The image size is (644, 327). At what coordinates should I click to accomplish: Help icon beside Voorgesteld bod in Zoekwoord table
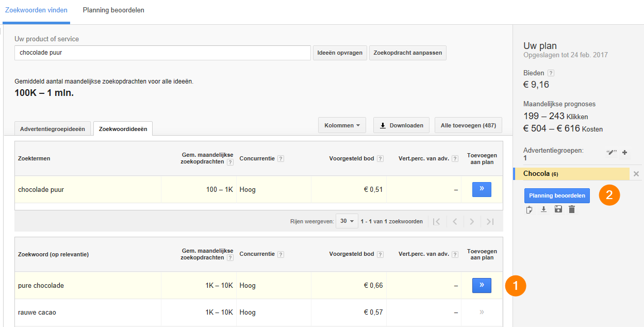pyautogui.click(x=380, y=254)
